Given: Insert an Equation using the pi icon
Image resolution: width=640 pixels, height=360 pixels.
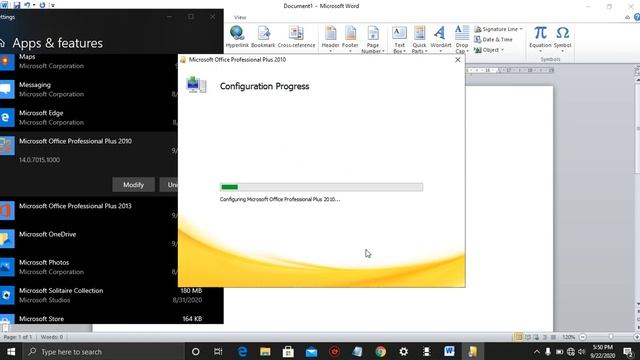Looking at the screenshot, I should point(540,38).
